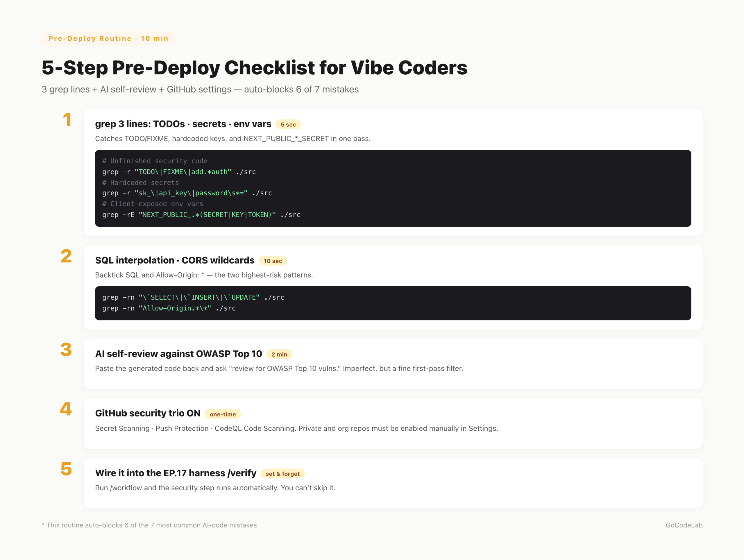Select the grep TODO command line in code block
This screenshot has width=744, height=560.
click(x=179, y=171)
